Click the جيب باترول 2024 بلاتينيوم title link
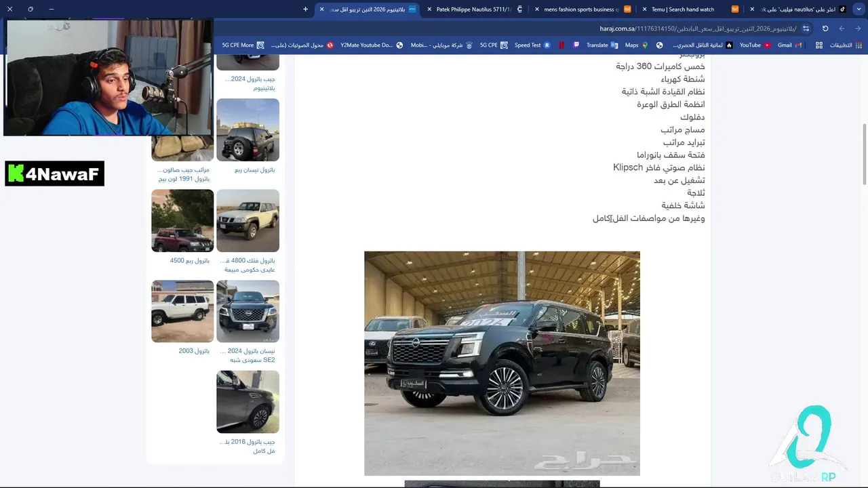The height and width of the screenshot is (488, 868). pos(250,83)
